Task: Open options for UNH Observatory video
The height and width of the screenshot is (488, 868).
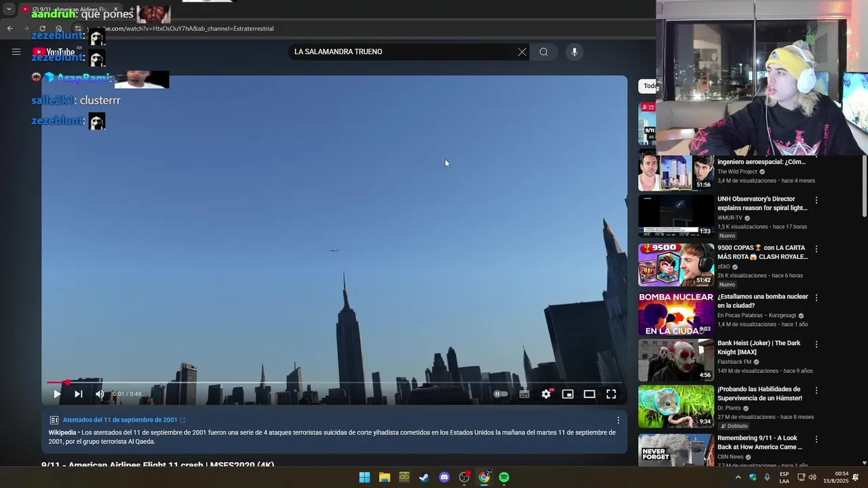Action: click(x=816, y=200)
